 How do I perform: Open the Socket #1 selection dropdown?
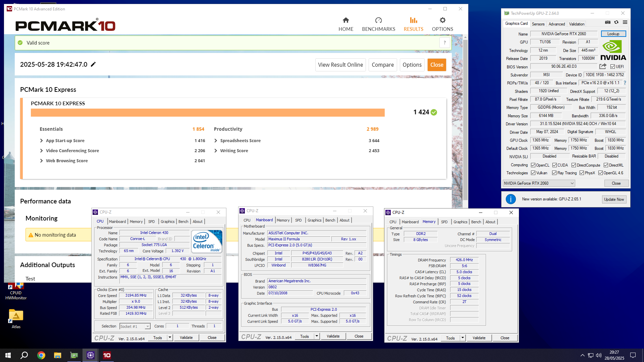tap(135, 326)
